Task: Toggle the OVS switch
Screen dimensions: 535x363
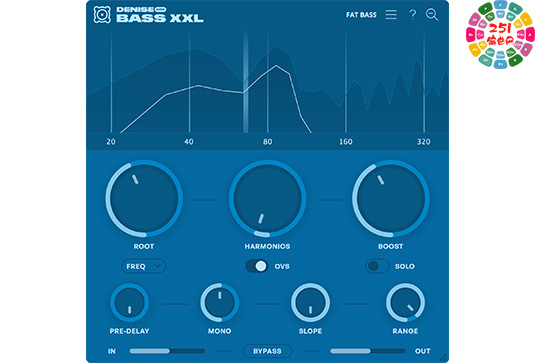Action: pyautogui.click(x=257, y=266)
